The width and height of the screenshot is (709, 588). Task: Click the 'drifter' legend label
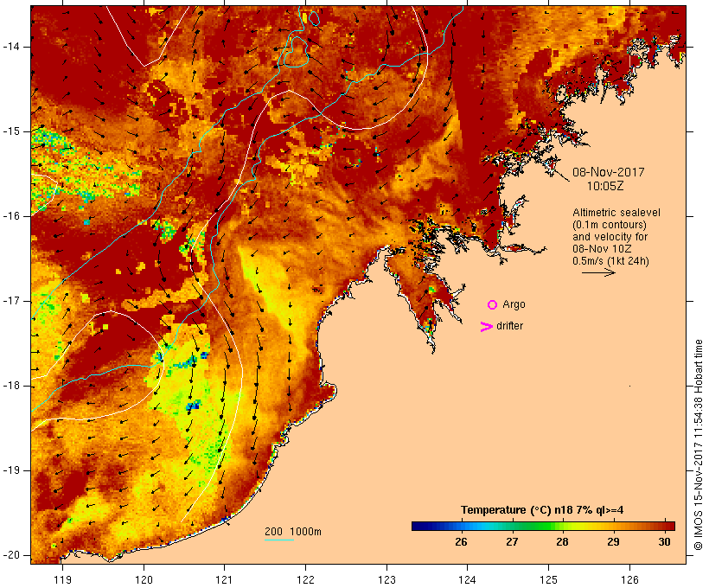click(509, 326)
